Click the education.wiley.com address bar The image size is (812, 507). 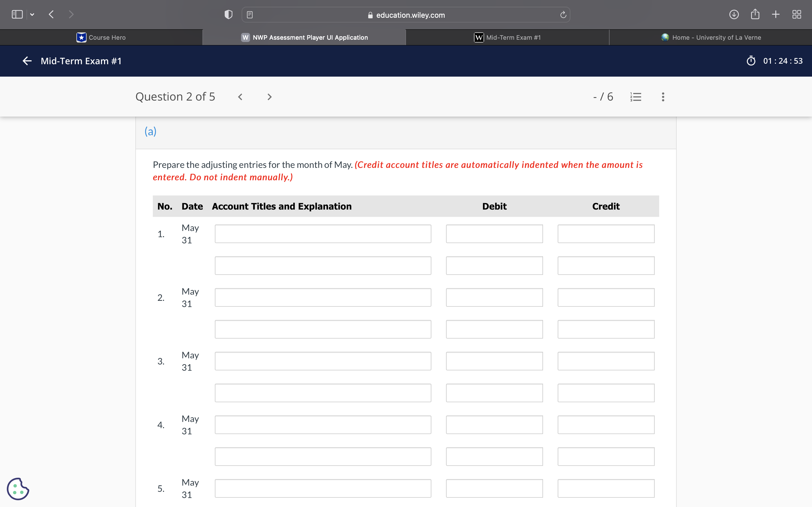click(406, 15)
